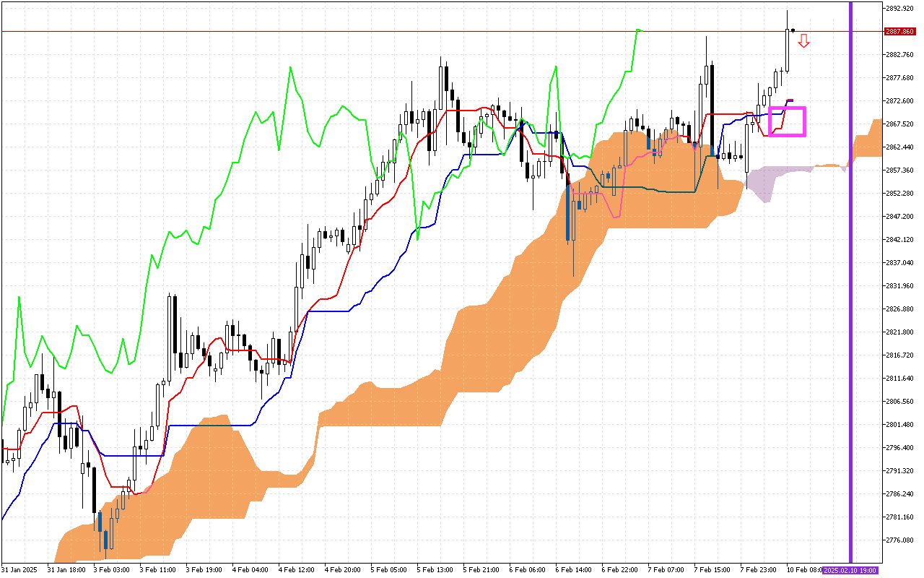Viewport: 924px width, 578px height.
Task: Click the 2842.120 price axis label
Action: click(x=899, y=239)
